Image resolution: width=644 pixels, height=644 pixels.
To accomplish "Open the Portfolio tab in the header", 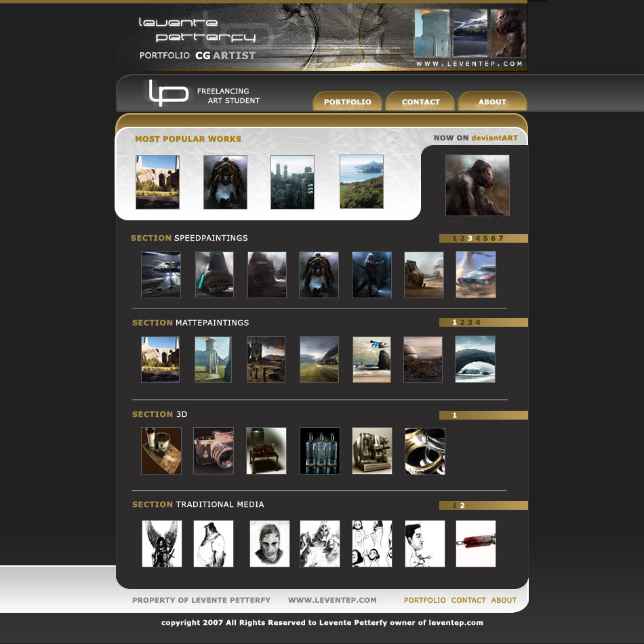I will coord(348,102).
